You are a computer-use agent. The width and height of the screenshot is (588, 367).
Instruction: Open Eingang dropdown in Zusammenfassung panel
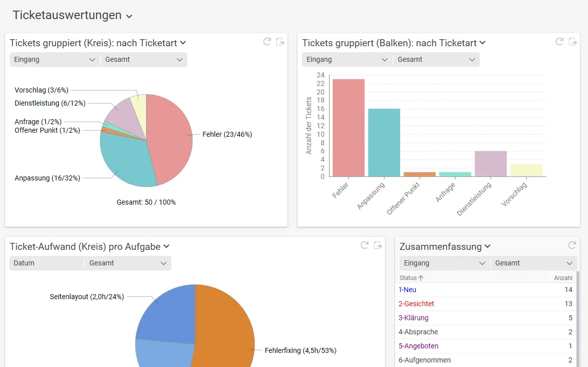pos(445,263)
